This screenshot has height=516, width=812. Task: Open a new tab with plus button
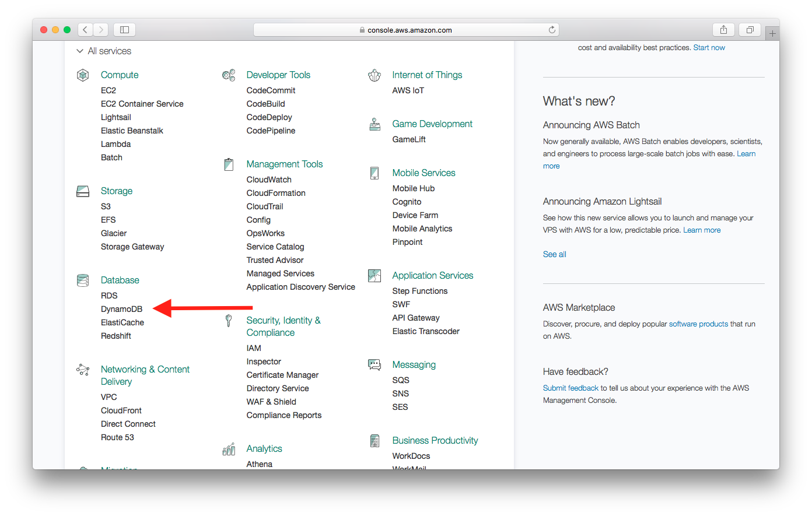coord(772,33)
